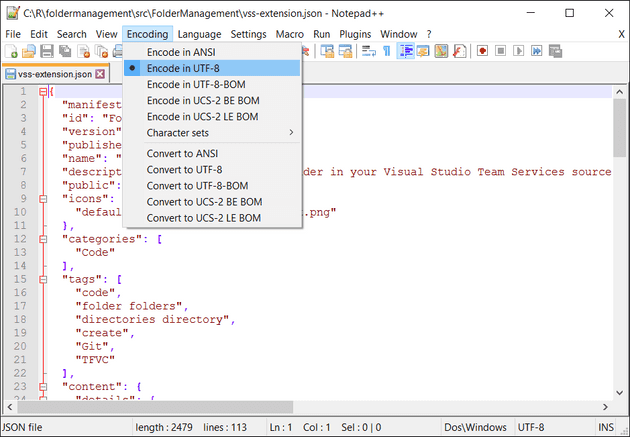This screenshot has height=437, width=630.
Task: Close document with menu bar X button
Action: [621, 34]
